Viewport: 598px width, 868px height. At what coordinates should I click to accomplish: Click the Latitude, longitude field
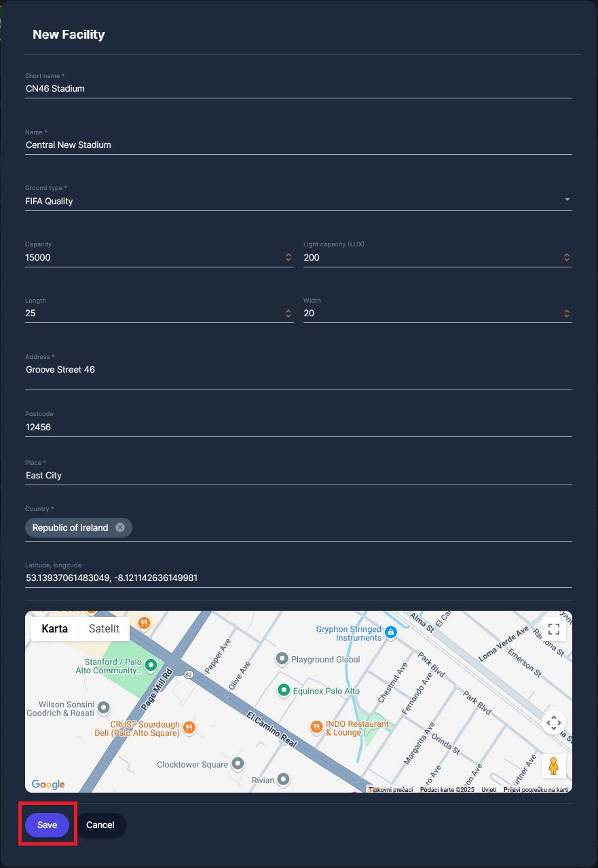click(x=298, y=578)
